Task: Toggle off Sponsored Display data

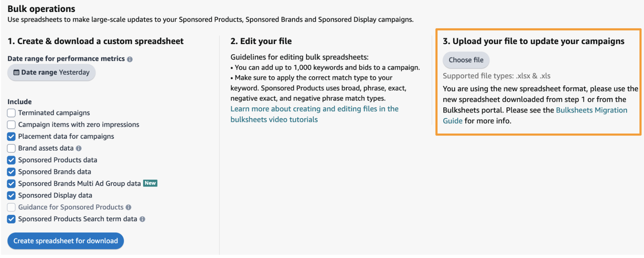Action: 11,195
